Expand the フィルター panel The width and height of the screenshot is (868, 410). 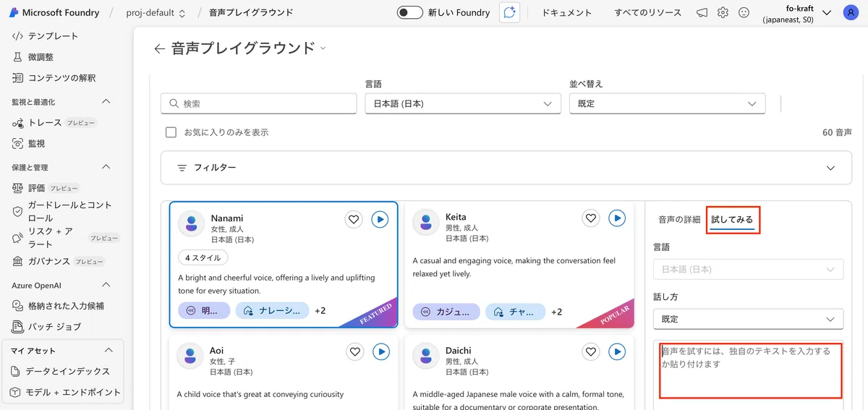[506, 168]
